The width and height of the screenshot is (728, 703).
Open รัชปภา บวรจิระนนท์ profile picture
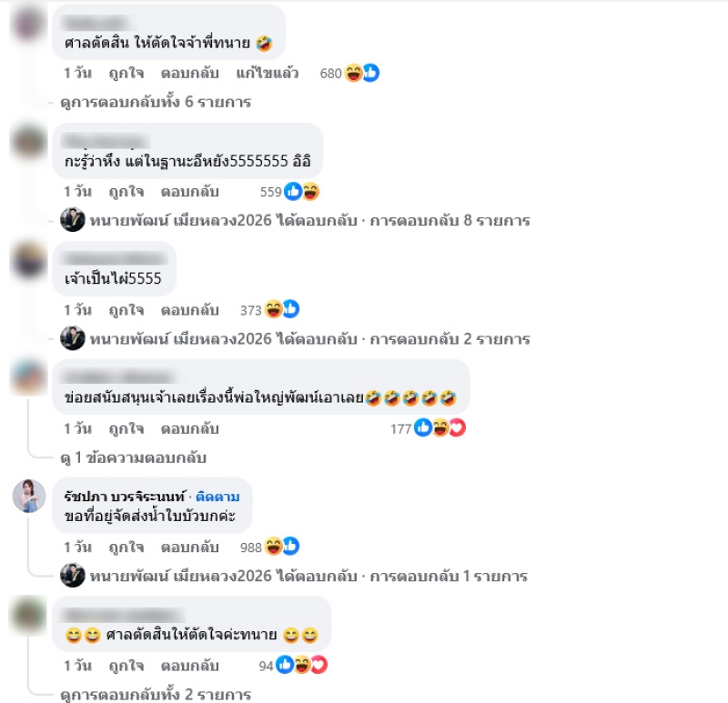(x=29, y=496)
